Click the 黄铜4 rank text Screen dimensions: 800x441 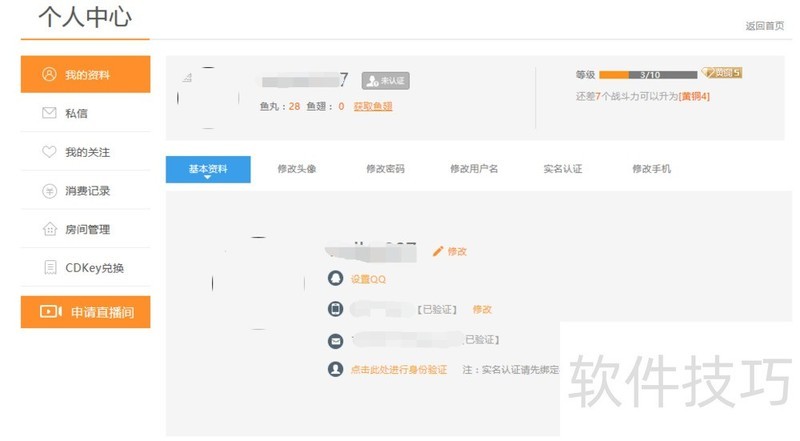pyautogui.click(x=694, y=96)
